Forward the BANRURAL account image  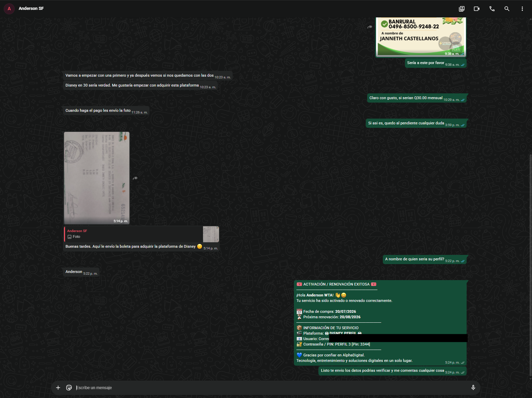(370, 27)
